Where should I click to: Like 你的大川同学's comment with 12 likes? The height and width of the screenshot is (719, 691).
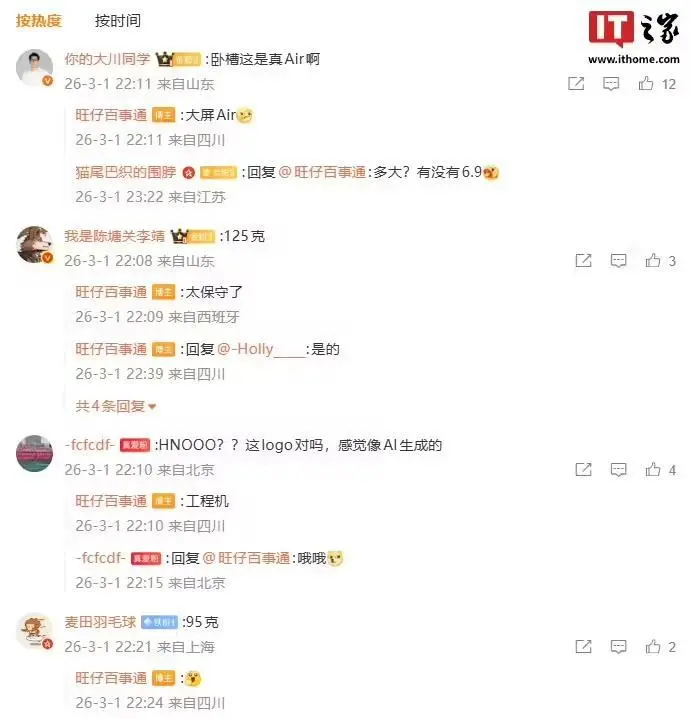click(x=646, y=83)
